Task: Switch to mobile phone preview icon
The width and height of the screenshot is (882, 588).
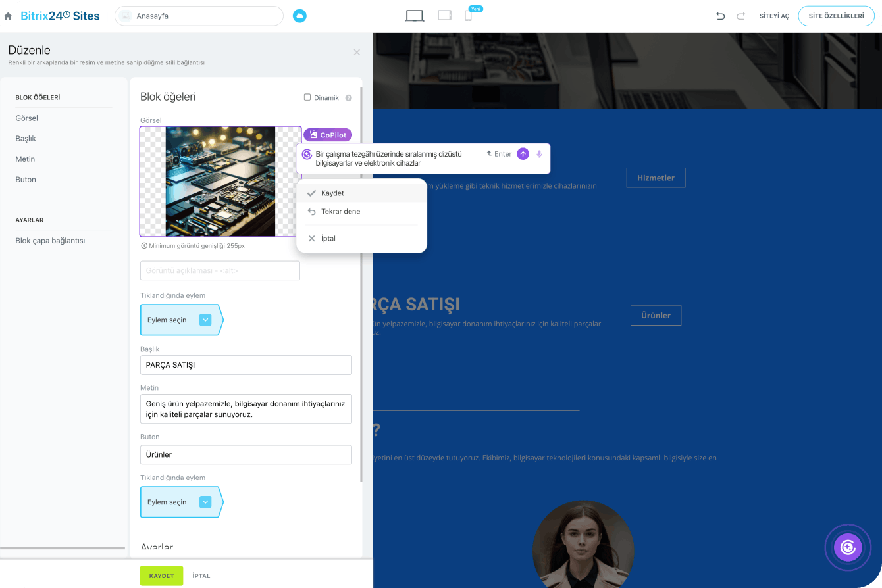Action: point(468,16)
